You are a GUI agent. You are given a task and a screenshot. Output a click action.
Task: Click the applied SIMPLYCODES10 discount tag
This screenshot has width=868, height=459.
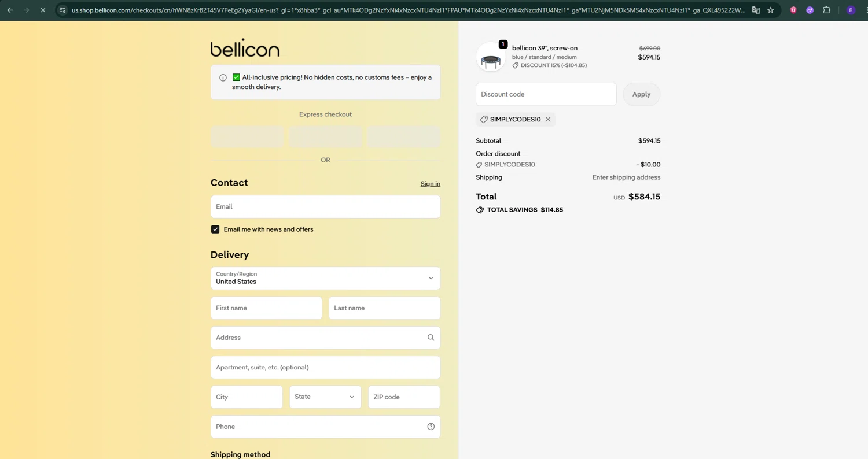pos(515,119)
